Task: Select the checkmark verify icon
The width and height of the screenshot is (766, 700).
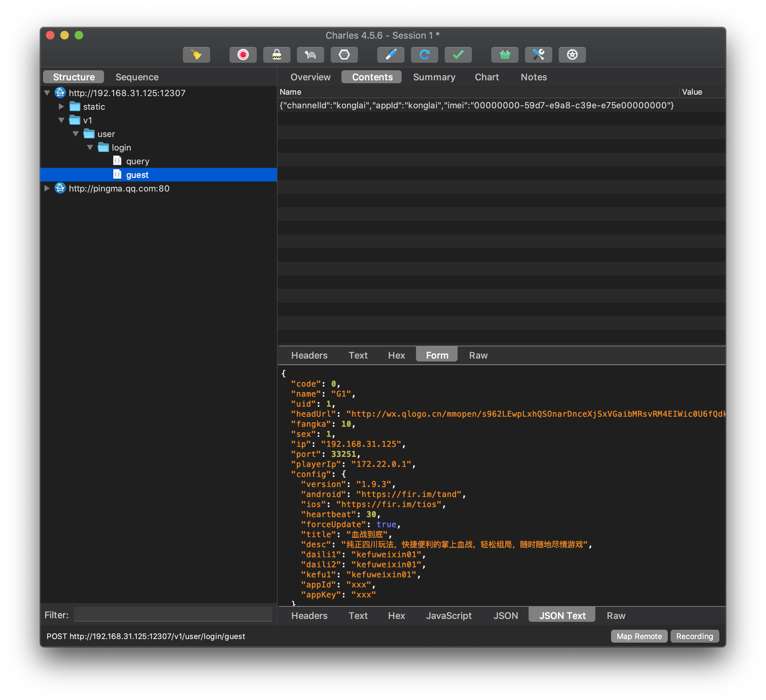Action: pyautogui.click(x=458, y=55)
